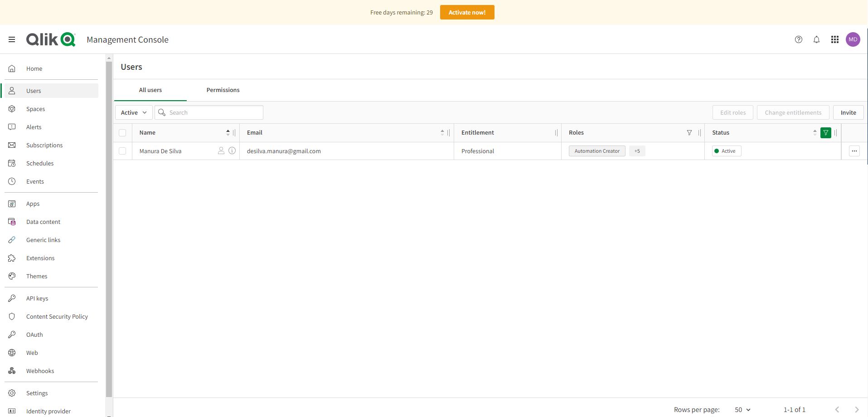Go to the next page arrow
This screenshot has width=868, height=417.
tap(857, 410)
